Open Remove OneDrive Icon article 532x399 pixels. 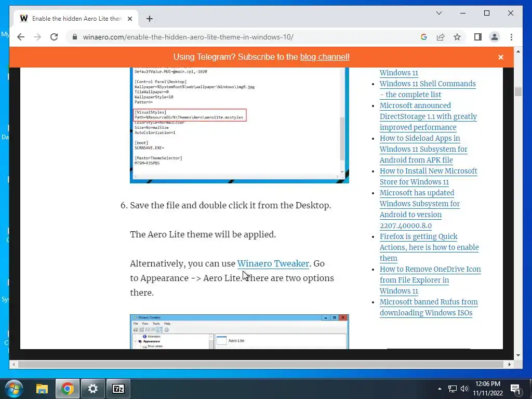click(x=430, y=280)
